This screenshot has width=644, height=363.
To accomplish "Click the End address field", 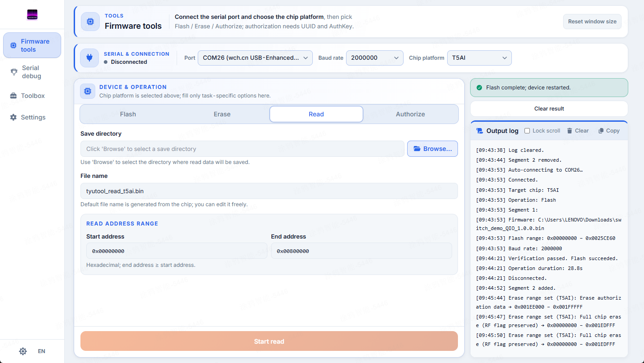I will click(x=361, y=251).
